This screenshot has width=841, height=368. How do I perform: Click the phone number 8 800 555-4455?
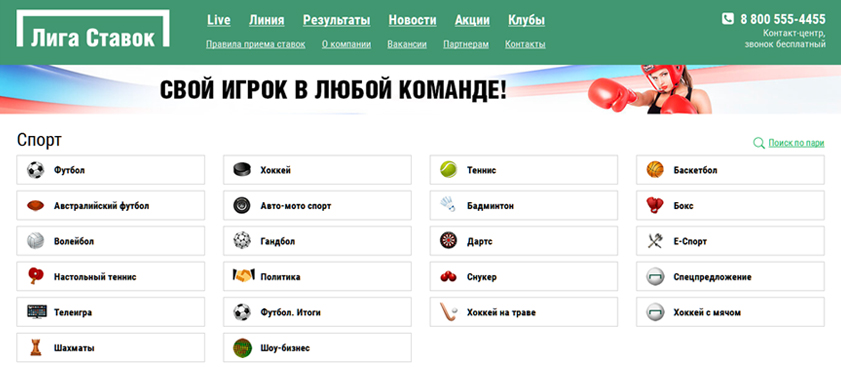783,19
